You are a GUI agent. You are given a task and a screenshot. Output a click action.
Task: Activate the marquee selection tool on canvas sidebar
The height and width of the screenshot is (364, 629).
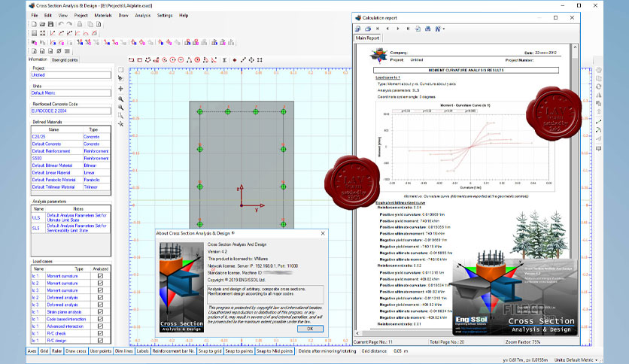(x=120, y=70)
